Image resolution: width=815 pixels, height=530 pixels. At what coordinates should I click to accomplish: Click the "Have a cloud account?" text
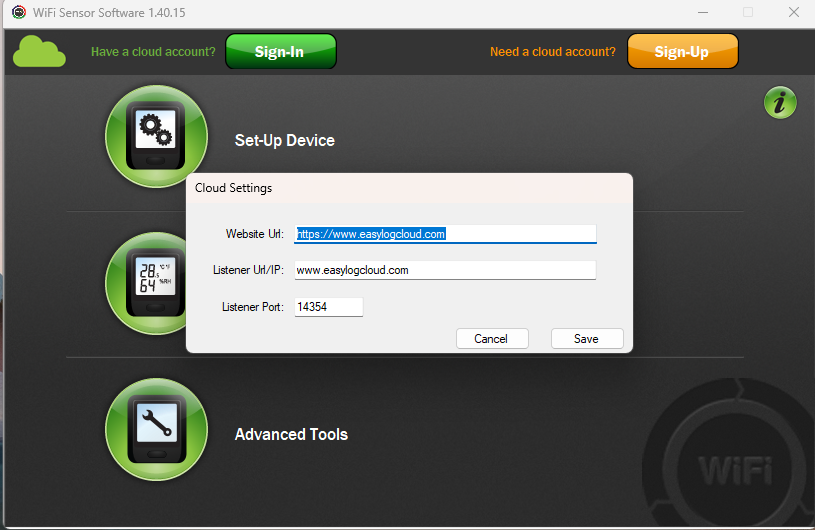pyautogui.click(x=153, y=52)
